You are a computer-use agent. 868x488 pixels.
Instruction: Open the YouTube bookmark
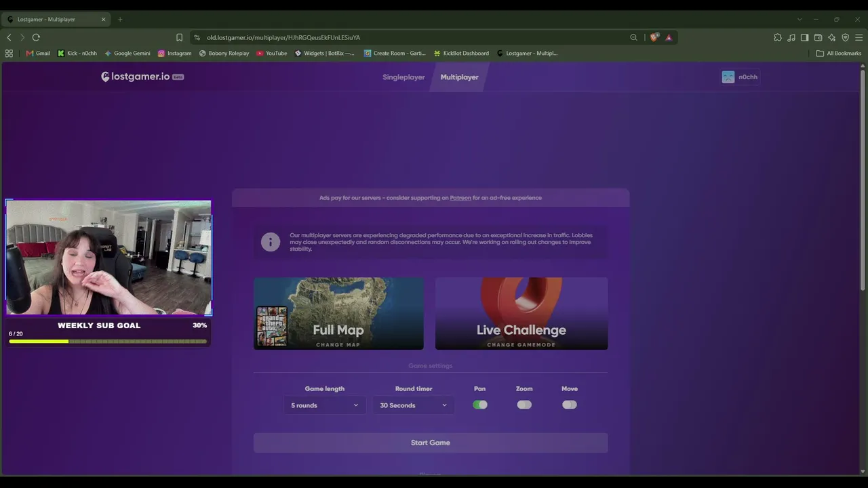pos(272,53)
